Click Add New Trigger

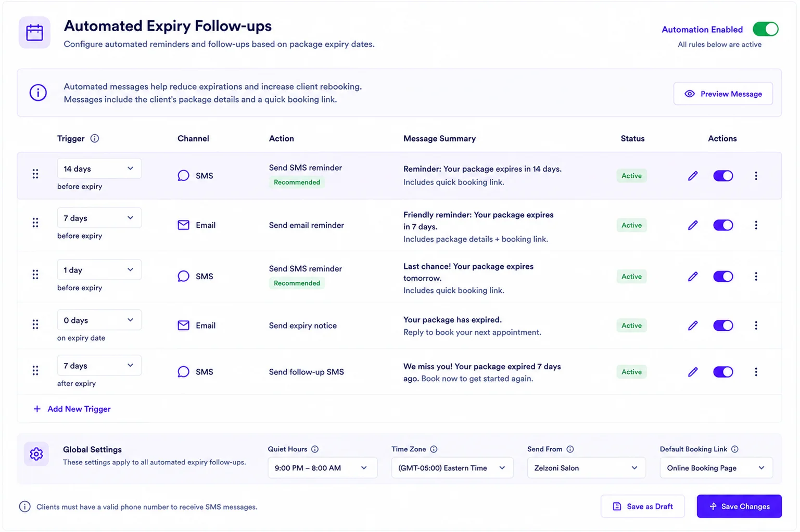pos(72,409)
